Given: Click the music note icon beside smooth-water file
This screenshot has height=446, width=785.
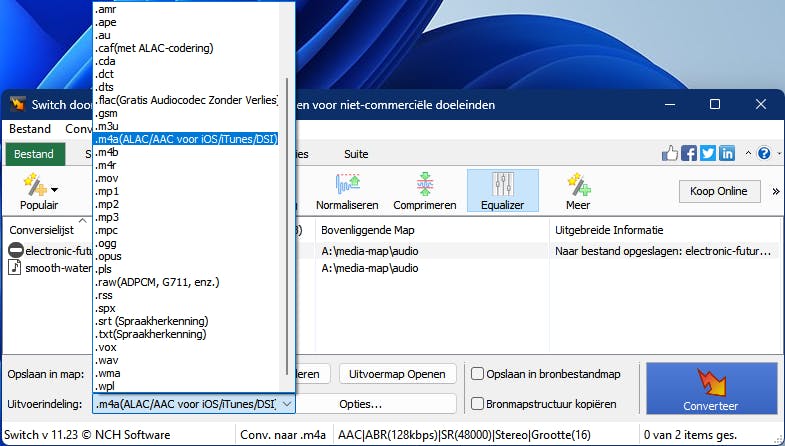Looking at the screenshot, I should [16, 267].
